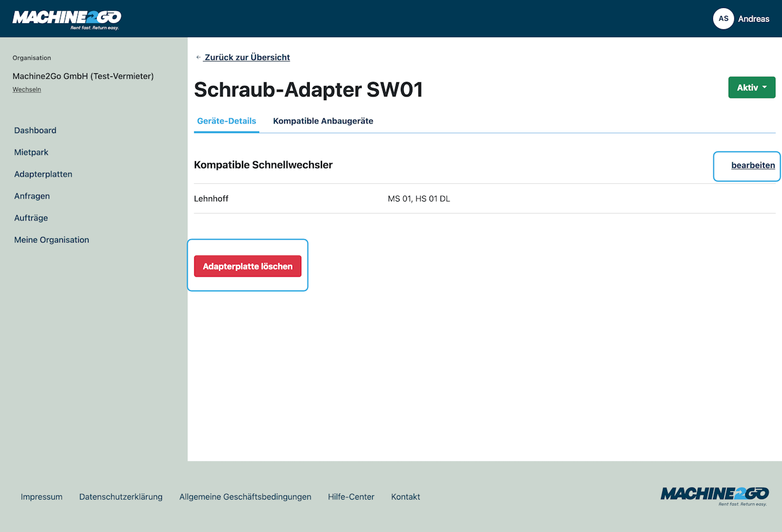Open the Andreas user menu

point(753,19)
